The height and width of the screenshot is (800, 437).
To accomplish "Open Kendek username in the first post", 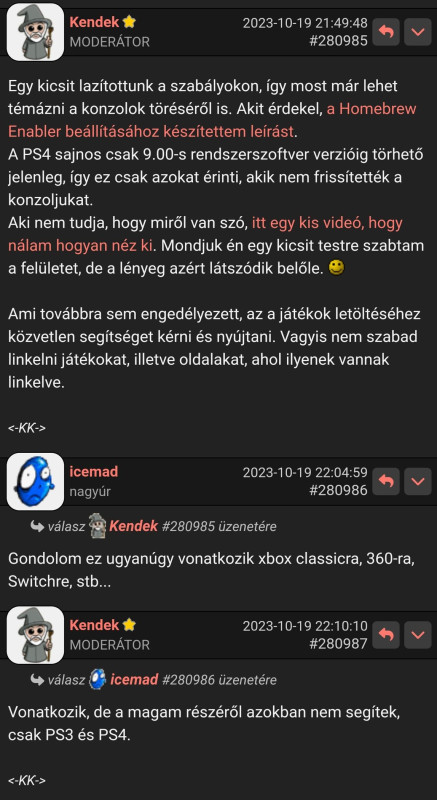I will click(x=94, y=22).
